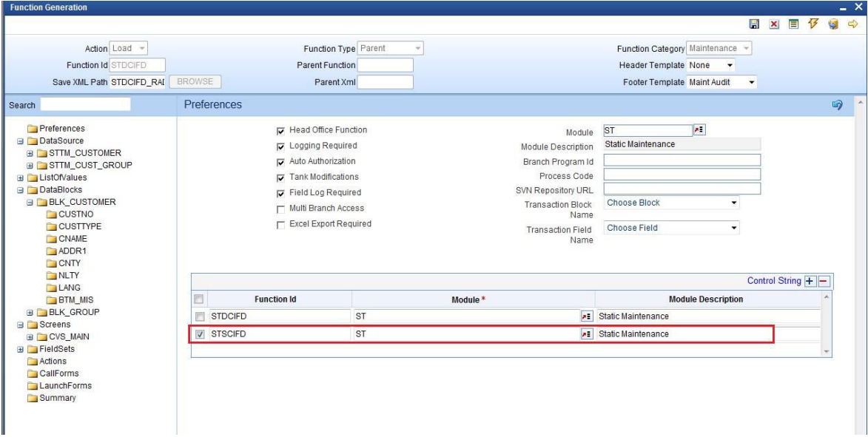Collapse the DataBlocks tree node
868x437 pixels.
click(x=21, y=190)
